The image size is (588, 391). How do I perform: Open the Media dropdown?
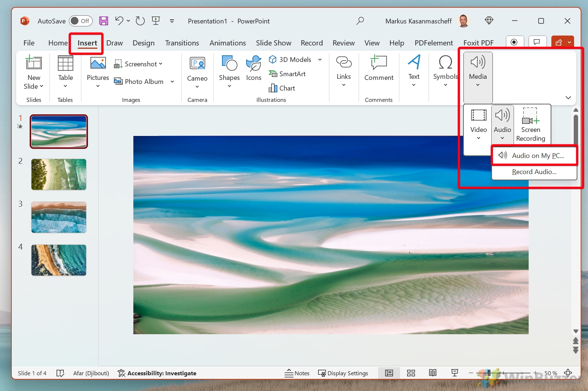coord(478,77)
